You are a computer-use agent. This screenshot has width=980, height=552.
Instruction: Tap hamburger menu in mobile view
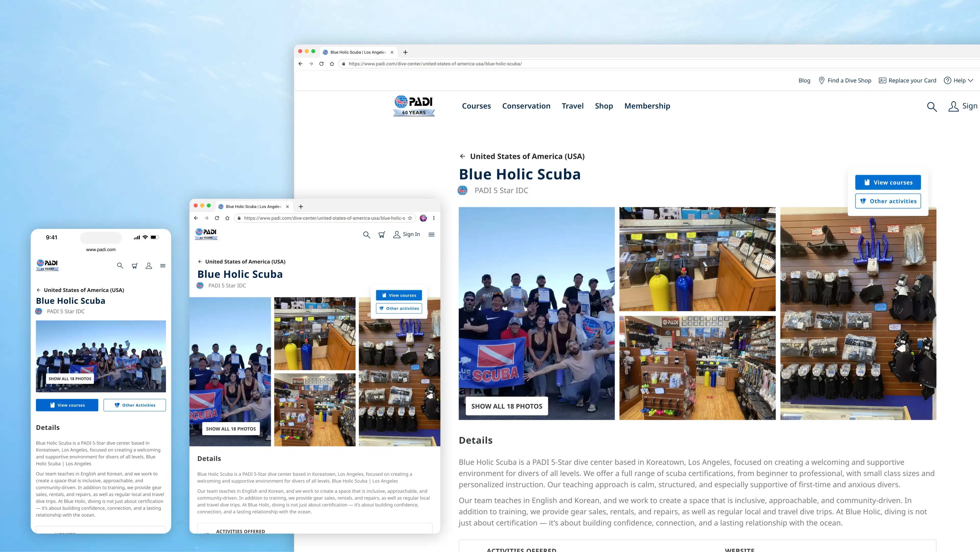coord(163,266)
